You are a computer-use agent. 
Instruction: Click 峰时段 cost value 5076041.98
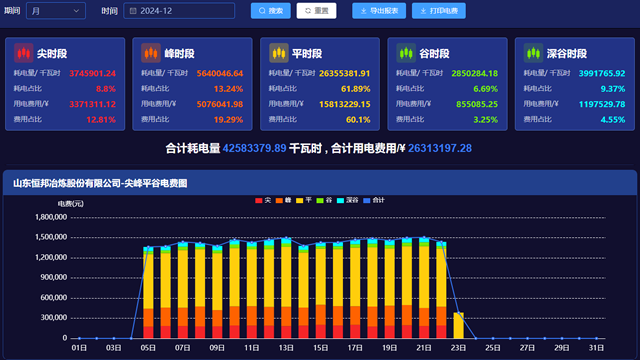220,104
